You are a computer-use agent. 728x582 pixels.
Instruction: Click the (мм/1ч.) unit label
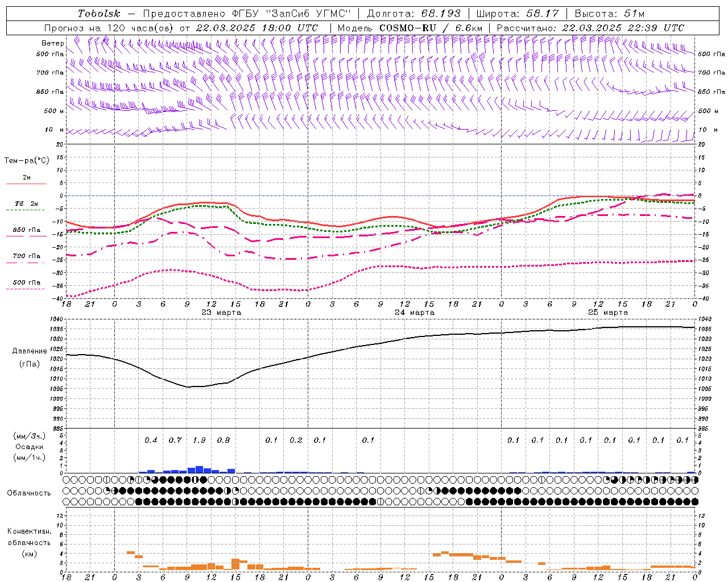click(x=30, y=458)
